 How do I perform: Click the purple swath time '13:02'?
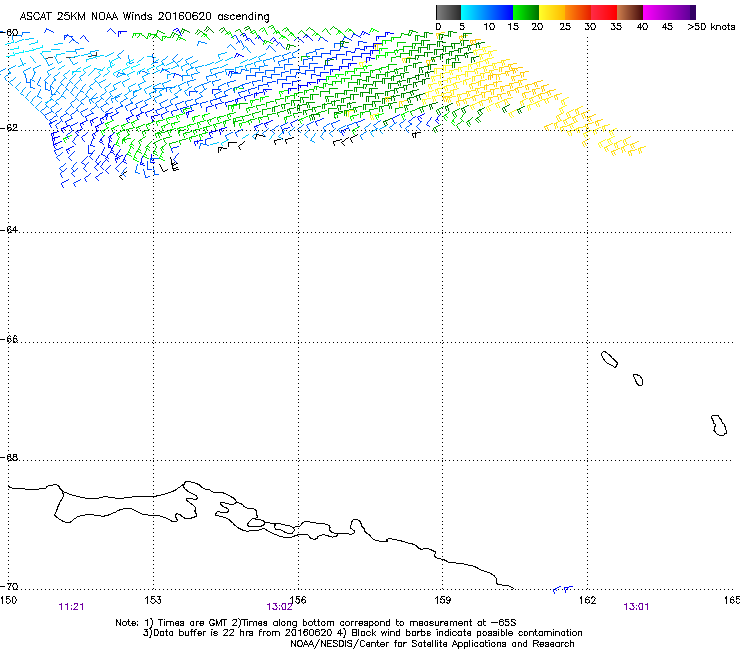279,607
